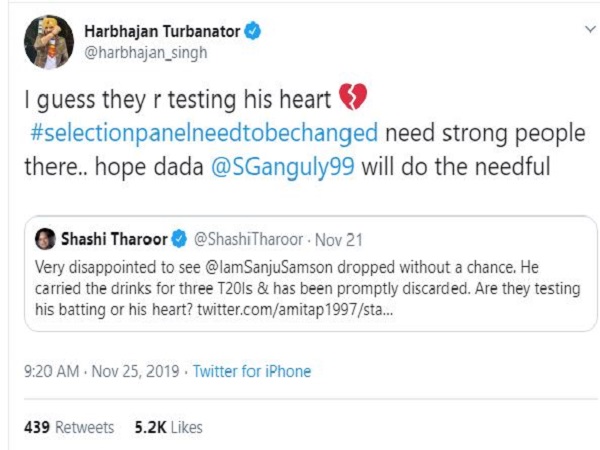Click Shashi Tharoor's verified badge
Image resolution: width=600 pixels, height=450 pixels.
(179, 240)
